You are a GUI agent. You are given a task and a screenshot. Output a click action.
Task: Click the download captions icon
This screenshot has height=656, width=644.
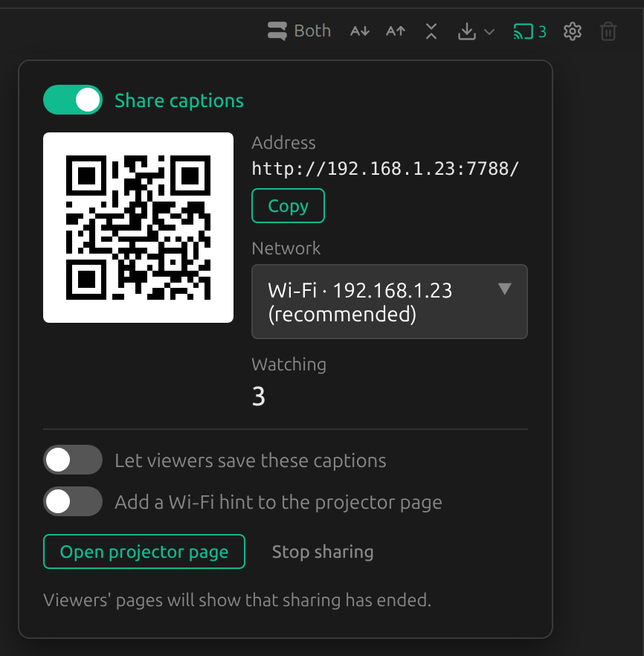(x=467, y=31)
